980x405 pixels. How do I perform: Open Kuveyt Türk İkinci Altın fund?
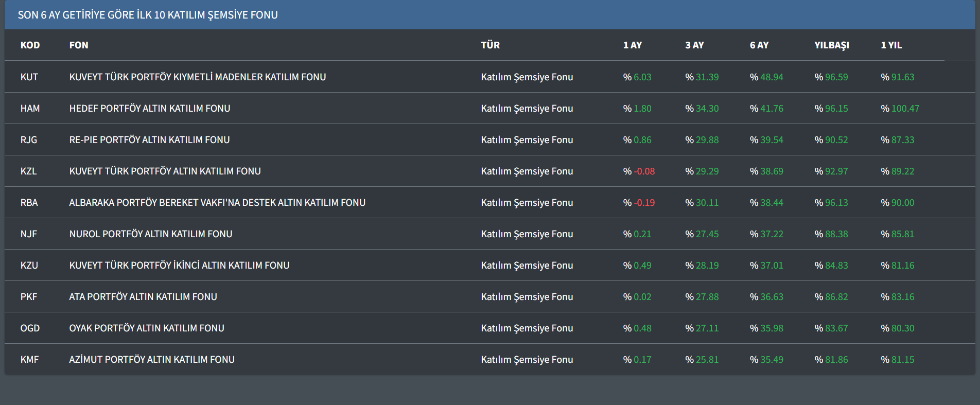tap(179, 266)
